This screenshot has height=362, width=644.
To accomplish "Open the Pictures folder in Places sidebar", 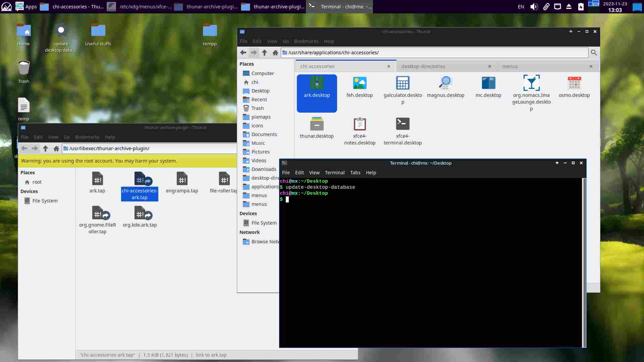I will click(260, 152).
